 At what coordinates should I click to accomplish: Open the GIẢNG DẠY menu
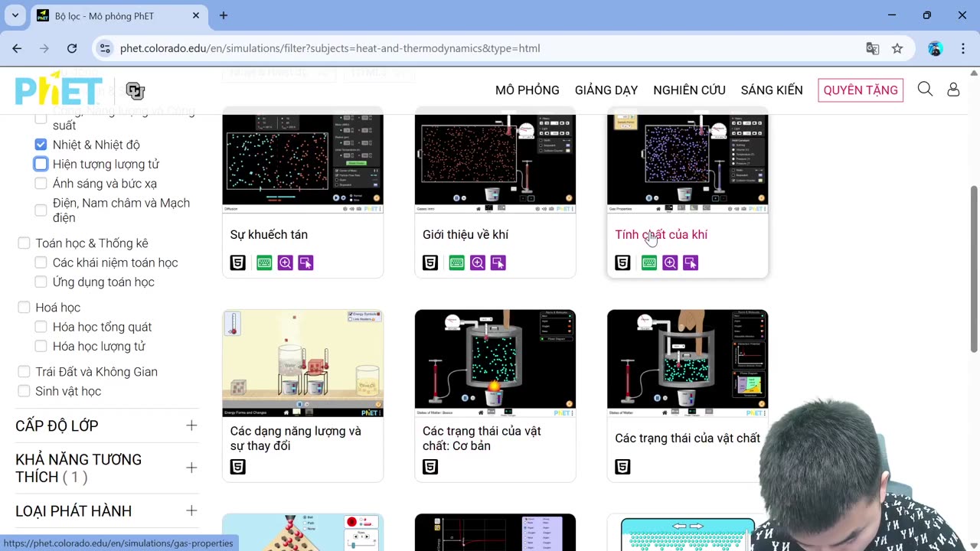(x=606, y=90)
